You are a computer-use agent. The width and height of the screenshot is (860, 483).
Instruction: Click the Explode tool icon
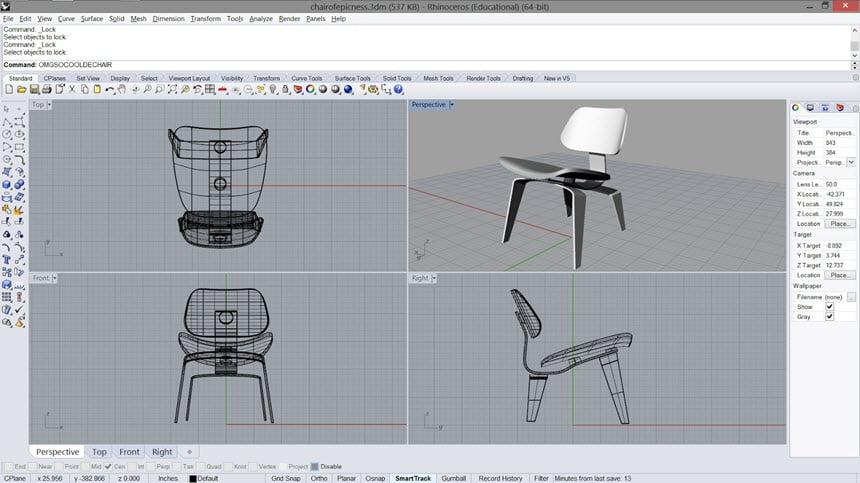[x=19, y=210]
